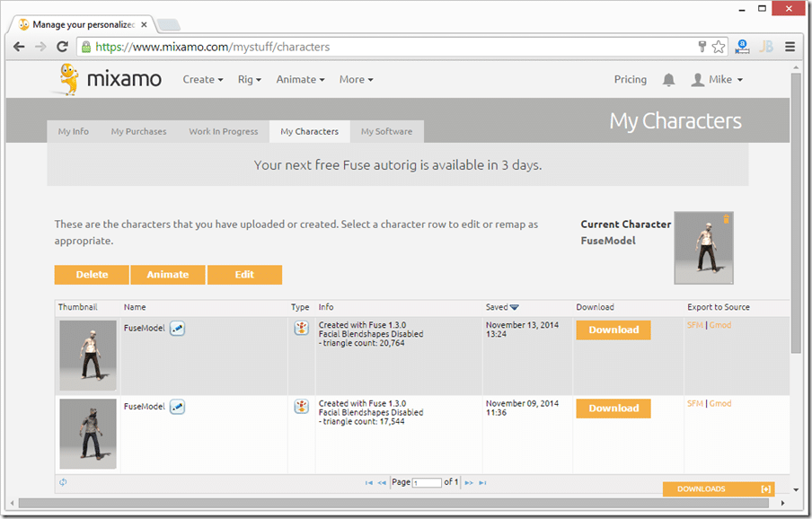This screenshot has width=812, height=519.
Task: Remove current character with trash icon
Action: pyautogui.click(x=726, y=219)
